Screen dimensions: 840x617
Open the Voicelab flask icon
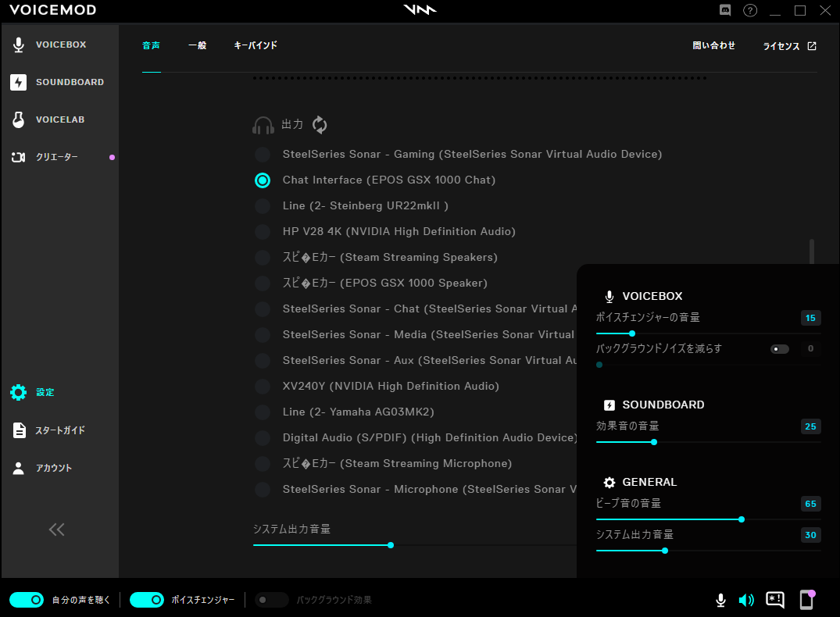[18, 119]
